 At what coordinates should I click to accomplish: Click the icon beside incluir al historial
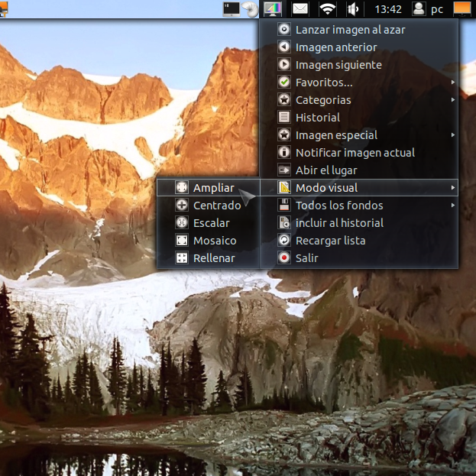click(x=284, y=223)
